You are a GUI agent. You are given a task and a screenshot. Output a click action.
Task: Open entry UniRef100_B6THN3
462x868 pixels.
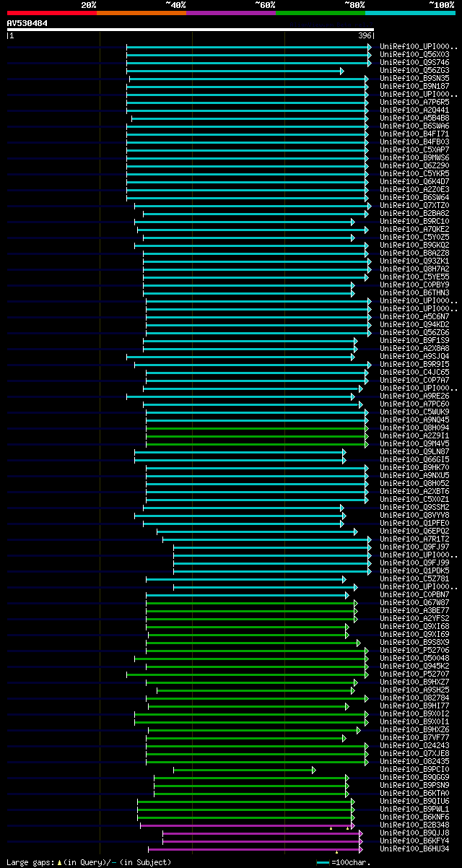414,292
